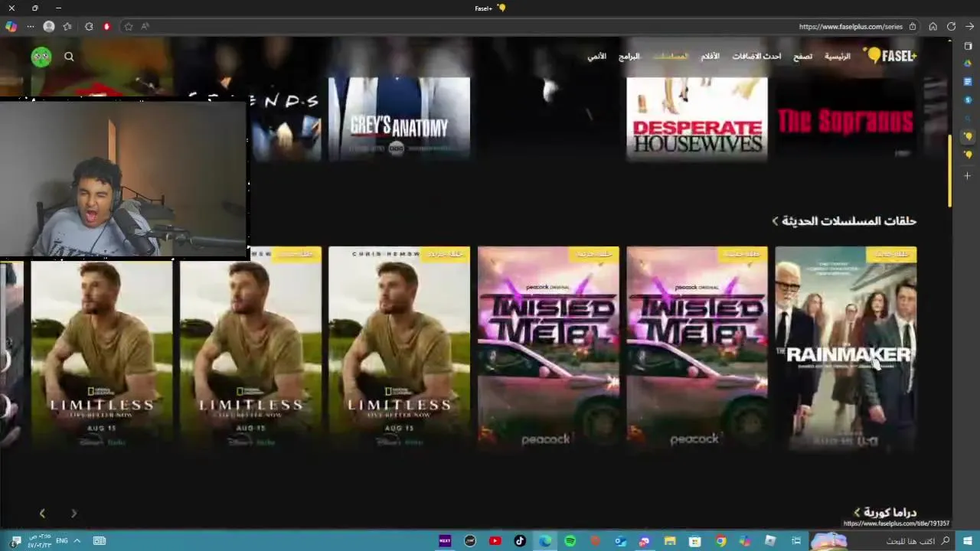Click the carousel next arrow

pyautogui.click(x=74, y=514)
